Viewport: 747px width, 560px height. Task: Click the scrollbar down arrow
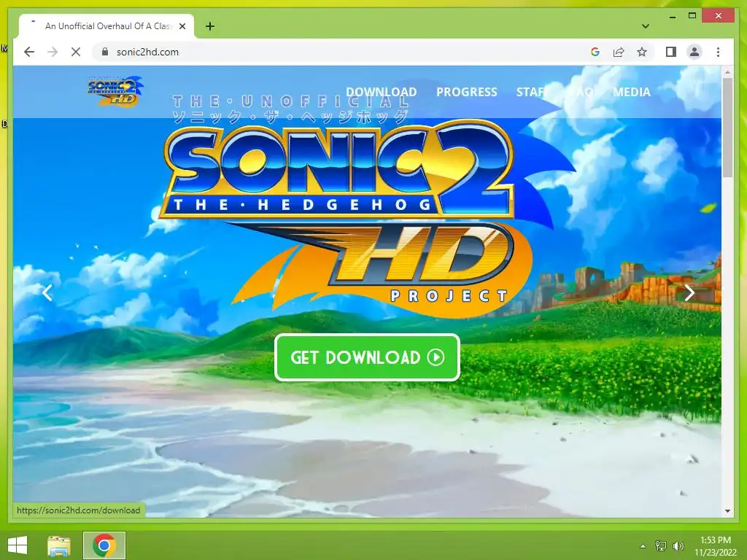coord(727,511)
